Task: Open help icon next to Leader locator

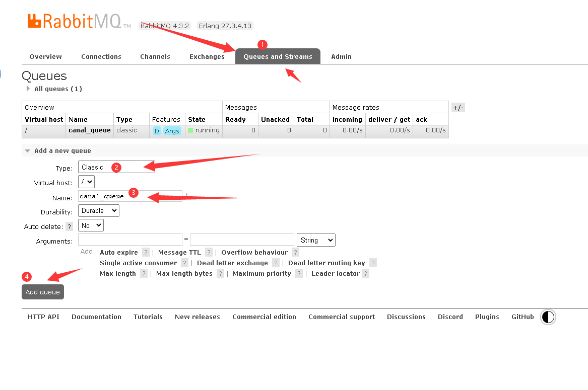Action: [366, 273]
